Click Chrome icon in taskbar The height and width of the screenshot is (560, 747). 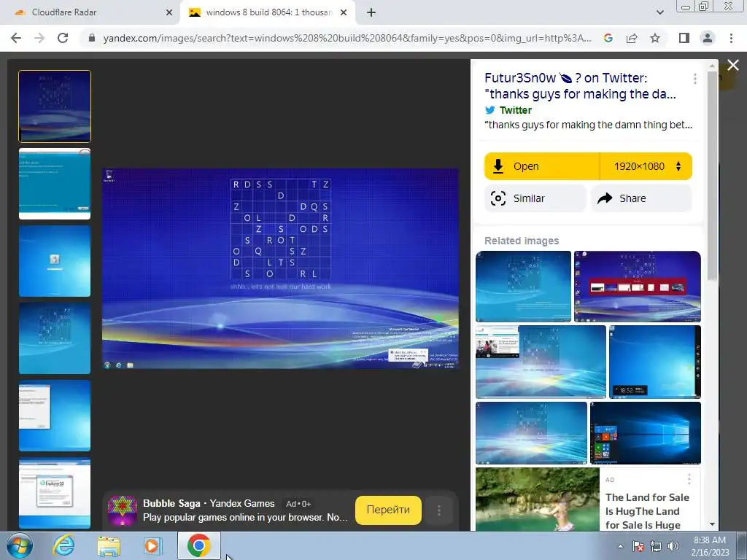tap(199, 545)
